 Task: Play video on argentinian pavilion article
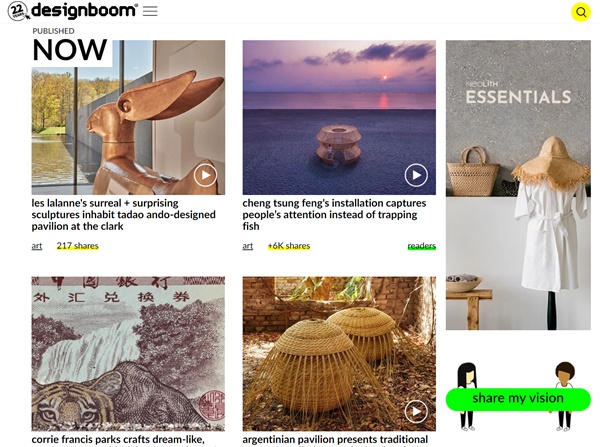click(416, 411)
